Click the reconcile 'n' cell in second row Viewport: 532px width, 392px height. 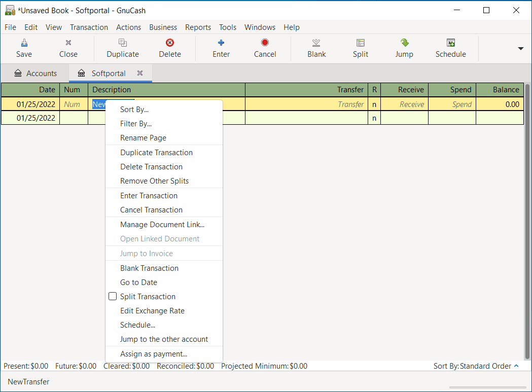[374, 118]
